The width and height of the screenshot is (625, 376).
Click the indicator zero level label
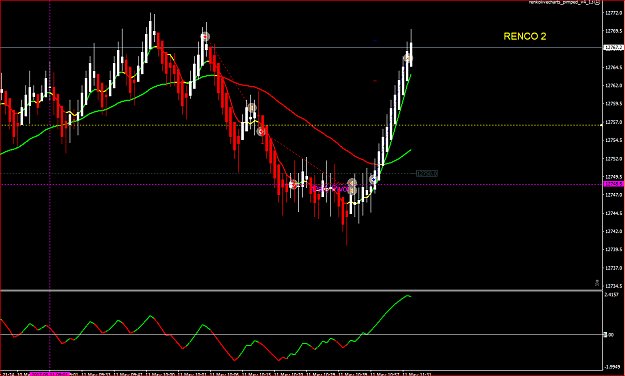pos(609,335)
